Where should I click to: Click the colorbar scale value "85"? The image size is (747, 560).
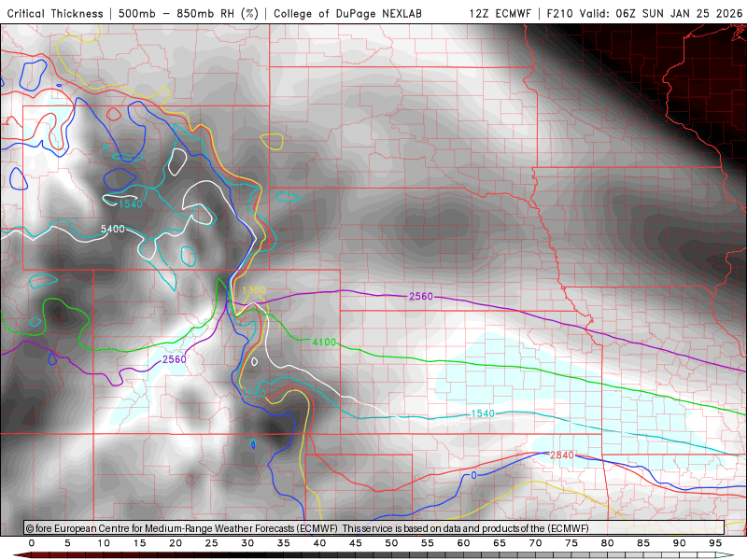pos(643,543)
